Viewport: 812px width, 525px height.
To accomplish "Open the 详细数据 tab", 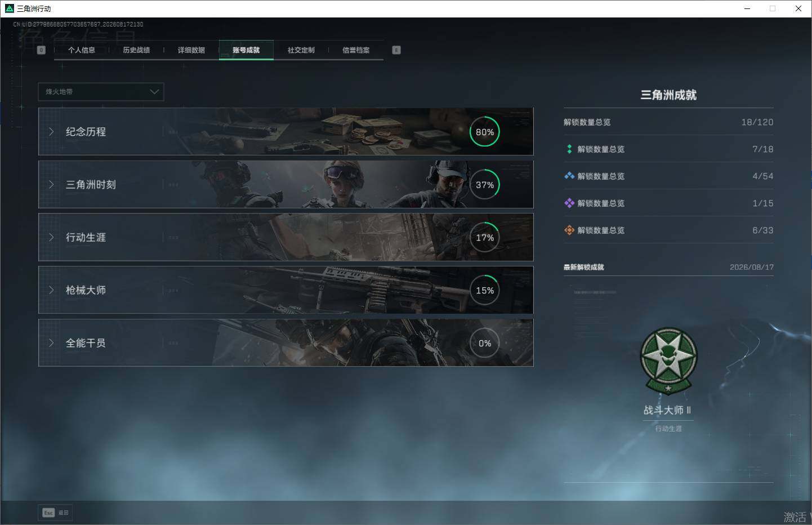I will click(x=191, y=50).
